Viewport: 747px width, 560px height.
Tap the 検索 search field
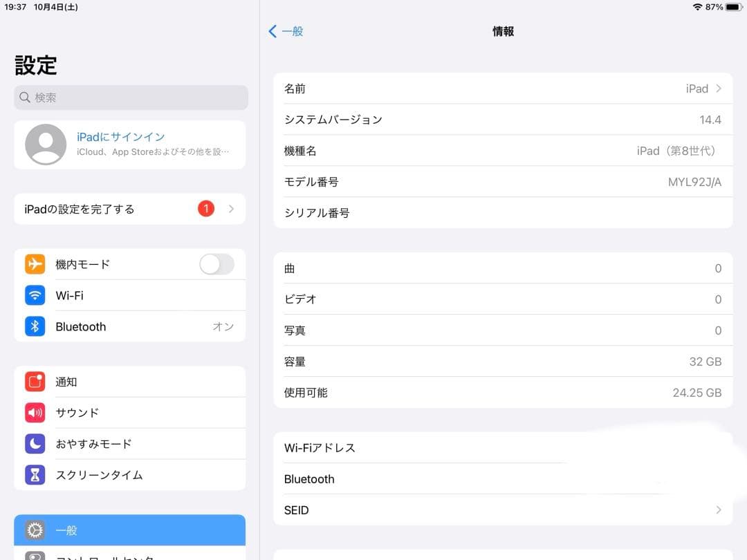click(130, 97)
